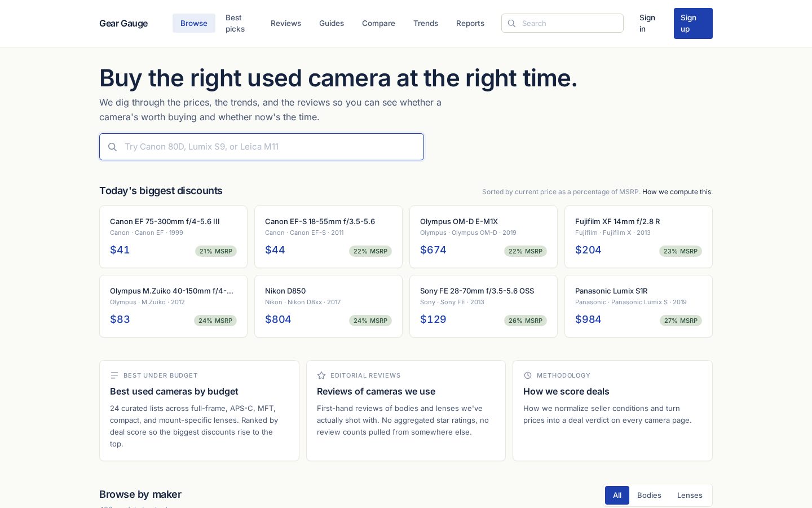Open the Panasonic Lumix S1R card

click(x=638, y=306)
